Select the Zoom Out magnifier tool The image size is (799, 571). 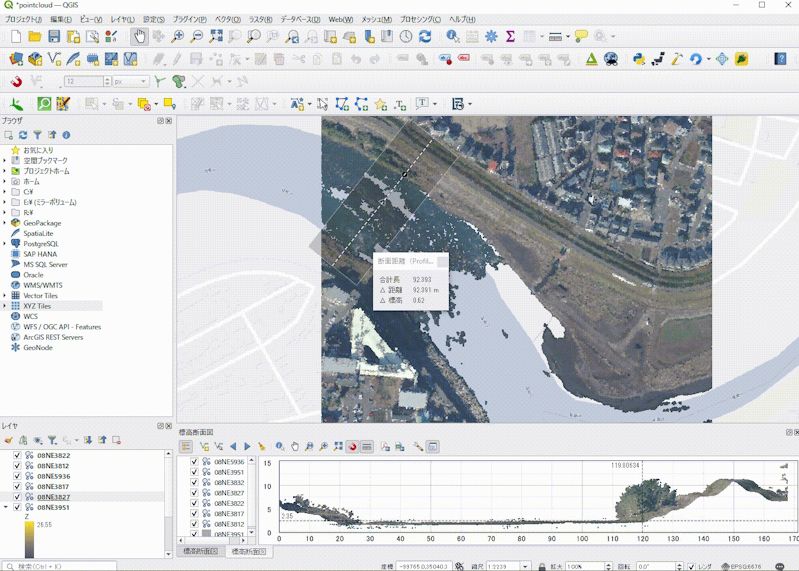pyautogui.click(x=197, y=36)
